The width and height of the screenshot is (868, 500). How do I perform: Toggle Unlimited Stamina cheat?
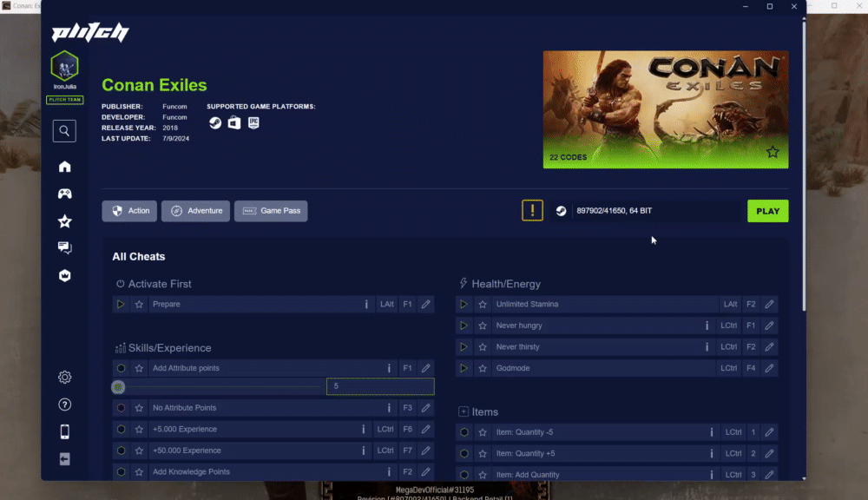pos(464,304)
